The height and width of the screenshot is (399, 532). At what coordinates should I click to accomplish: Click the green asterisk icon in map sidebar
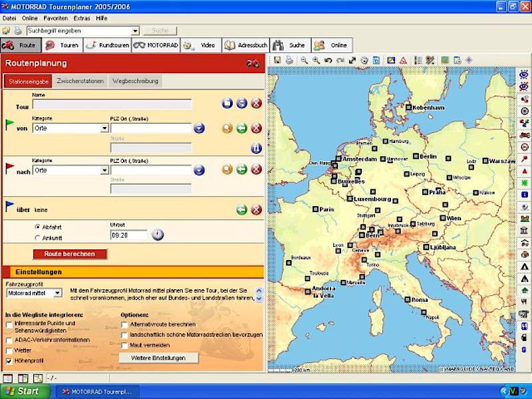coord(524,184)
